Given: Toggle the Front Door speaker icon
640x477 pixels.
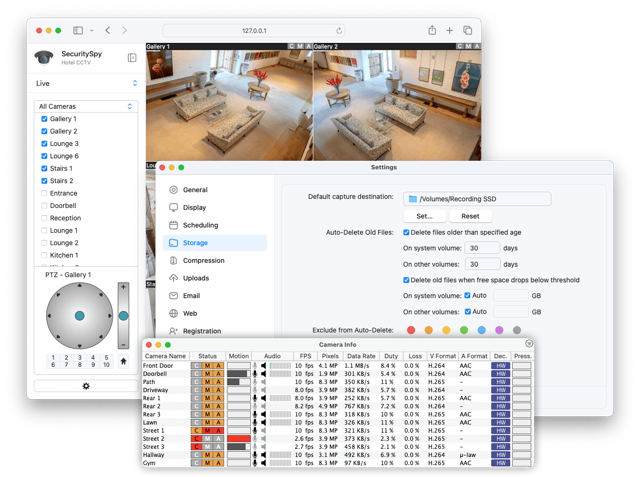Looking at the screenshot, I should click(x=263, y=366).
